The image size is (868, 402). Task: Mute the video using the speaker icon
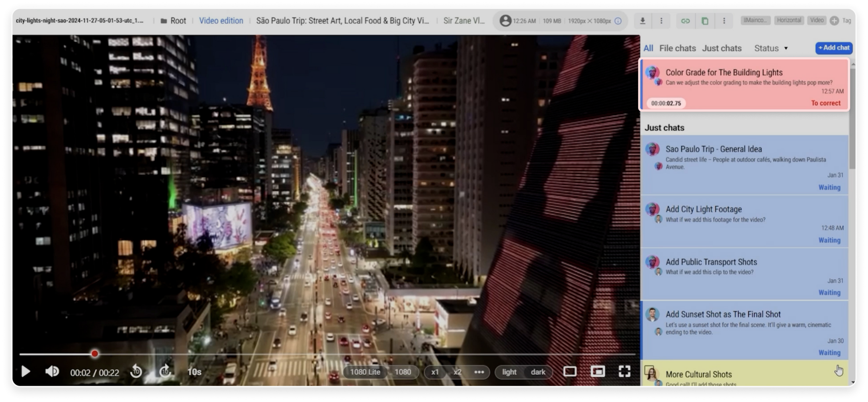coord(52,371)
